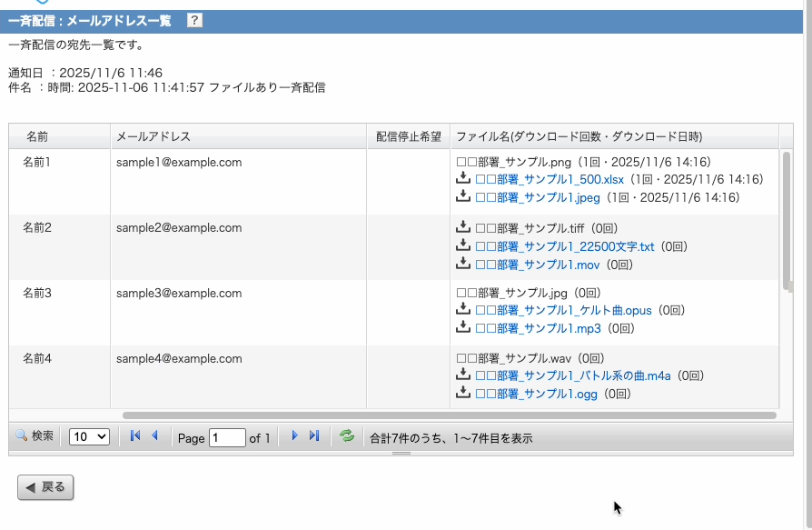Screen dimensions: 812x530
Task: Click download icon beside サンプル1.ogg
Action: coord(463,393)
